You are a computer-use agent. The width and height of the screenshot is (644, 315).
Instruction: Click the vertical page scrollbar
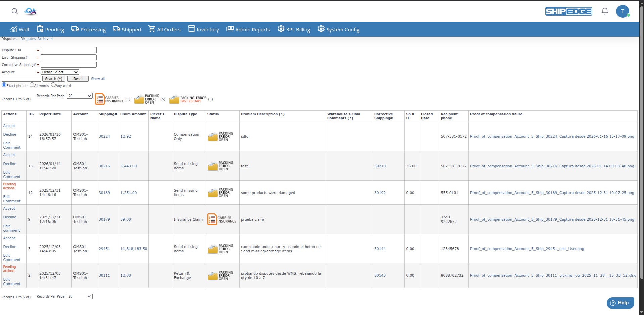coord(641,134)
